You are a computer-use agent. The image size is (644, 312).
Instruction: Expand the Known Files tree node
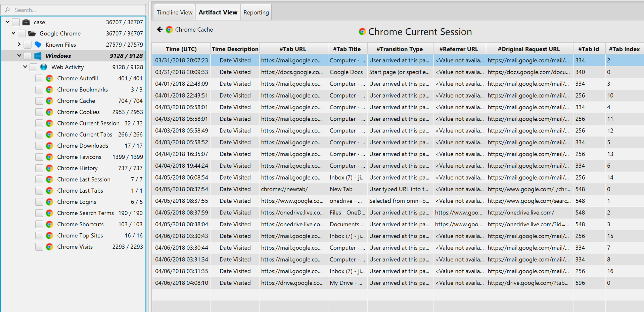19,44
